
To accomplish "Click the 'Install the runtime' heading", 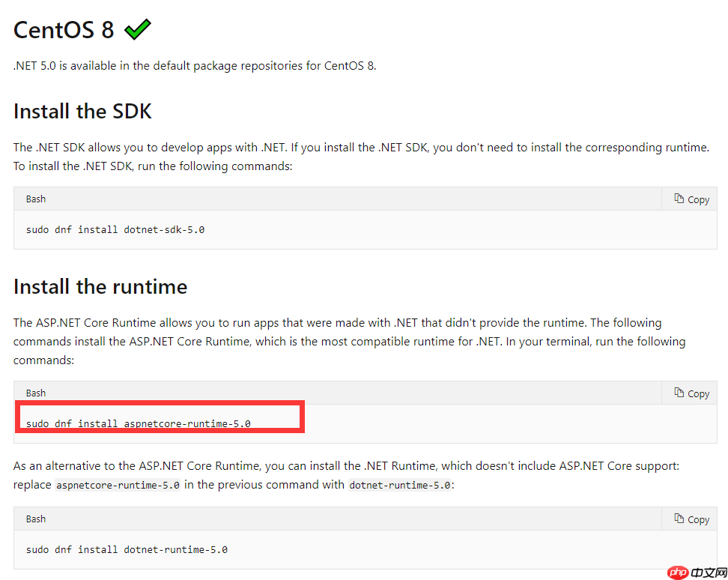I will 100,286.
